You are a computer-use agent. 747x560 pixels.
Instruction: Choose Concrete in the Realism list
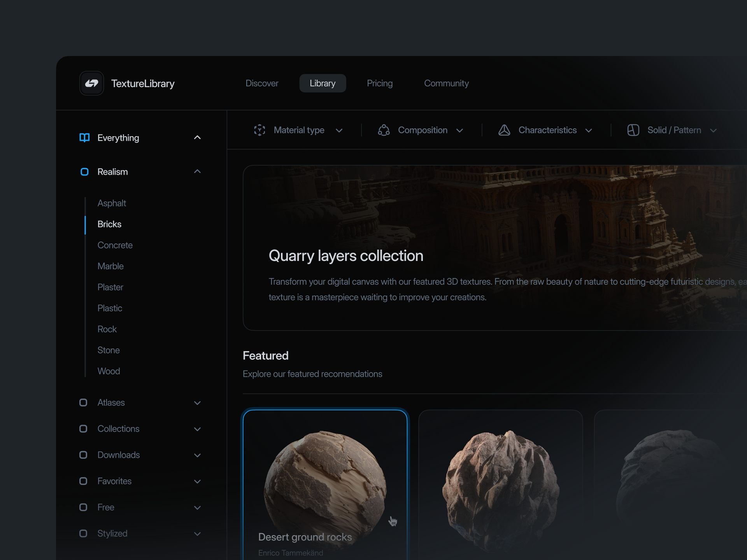tap(115, 245)
